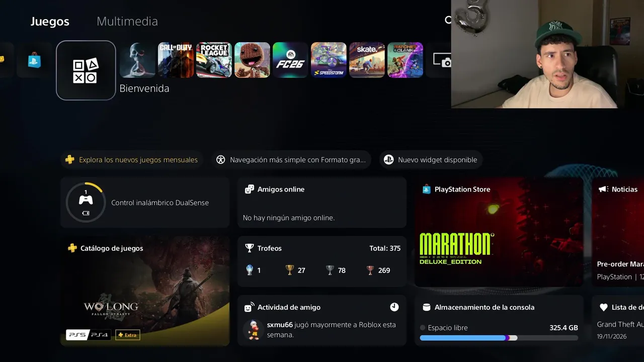
Task: Open the Lista de deseos heart icon
Action: (603, 307)
